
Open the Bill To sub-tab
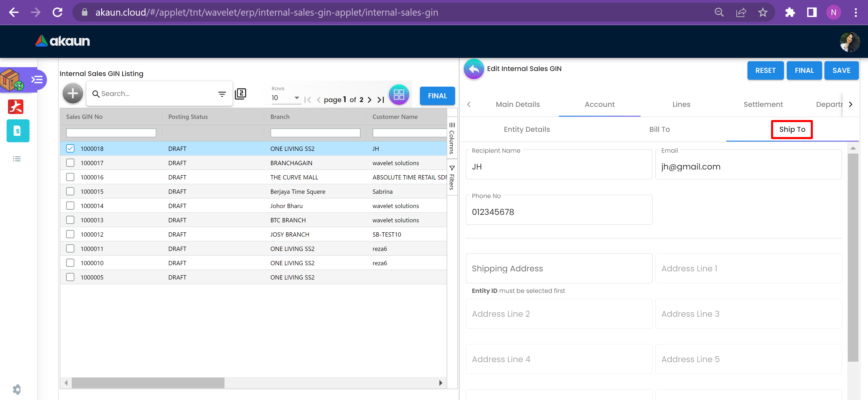pyautogui.click(x=659, y=129)
